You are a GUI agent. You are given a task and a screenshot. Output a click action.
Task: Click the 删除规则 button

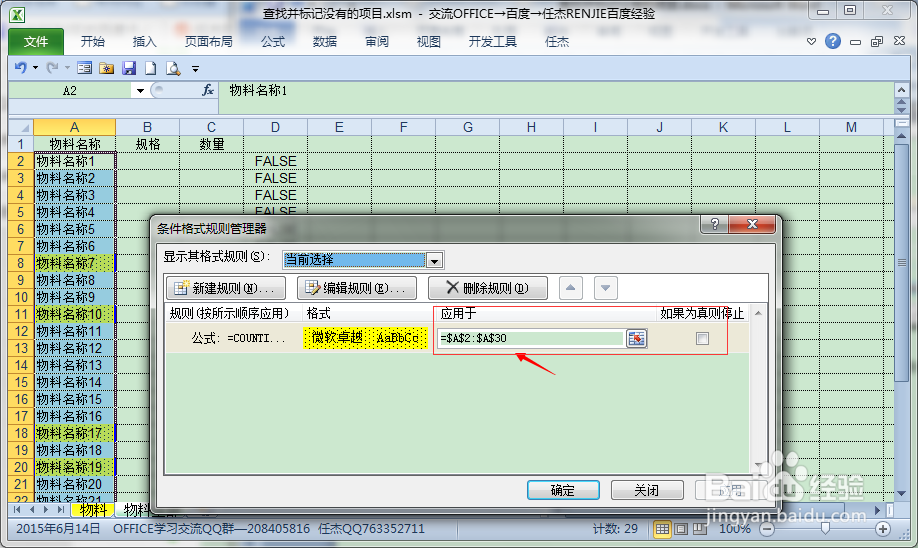pos(488,288)
